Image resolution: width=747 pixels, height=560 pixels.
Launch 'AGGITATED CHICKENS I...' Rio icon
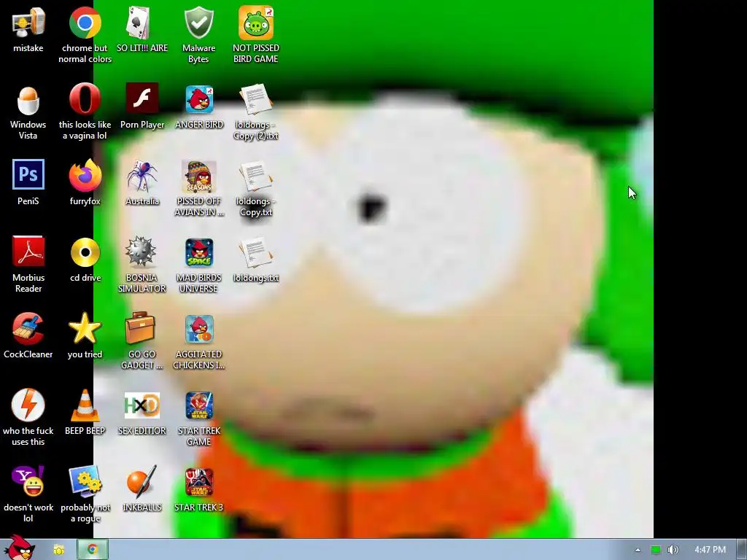click(199, 329)
